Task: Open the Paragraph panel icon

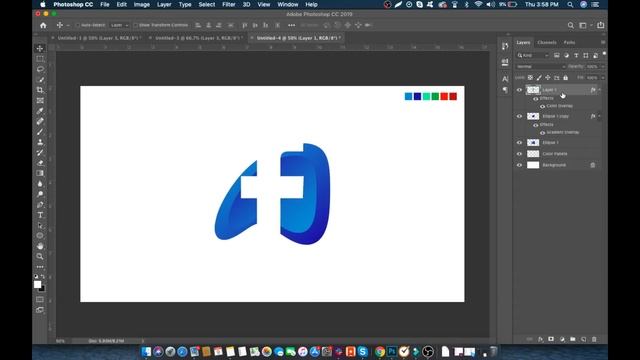Action: point(505,90)
